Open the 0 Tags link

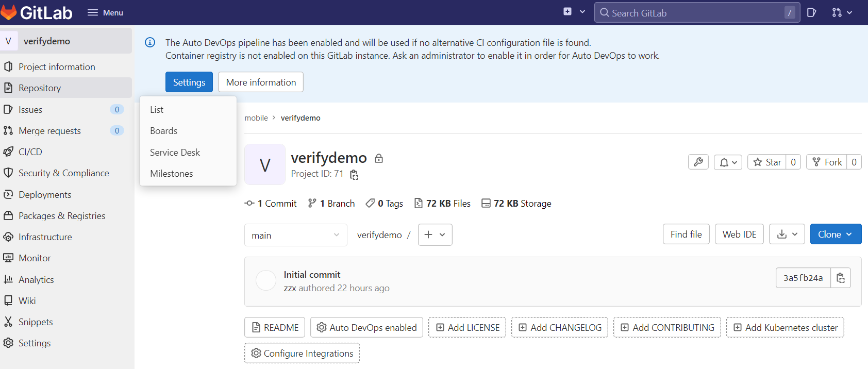385,203
